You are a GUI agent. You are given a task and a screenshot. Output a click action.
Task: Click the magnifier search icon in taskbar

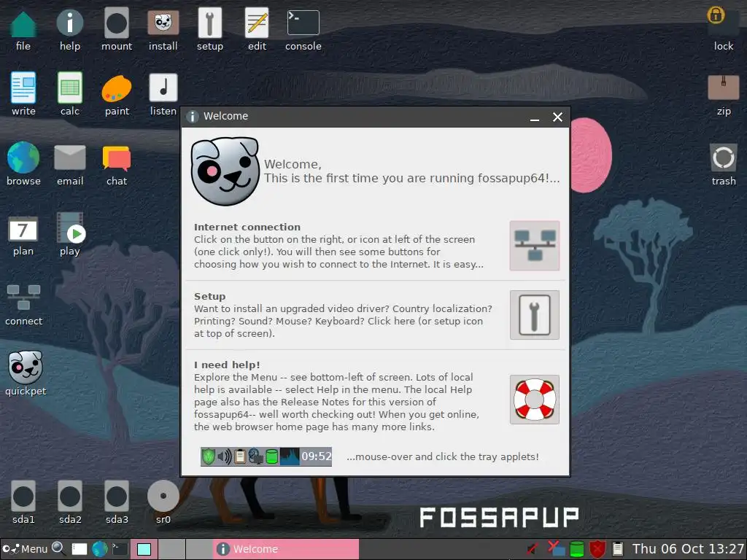pyautogui.click(x=58, y=548)
